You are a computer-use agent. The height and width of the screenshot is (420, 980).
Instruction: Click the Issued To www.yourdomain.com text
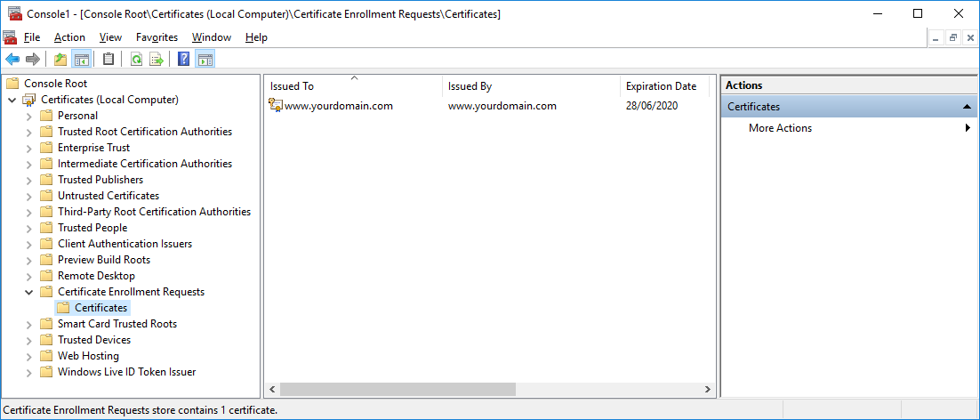pos(339,106)
